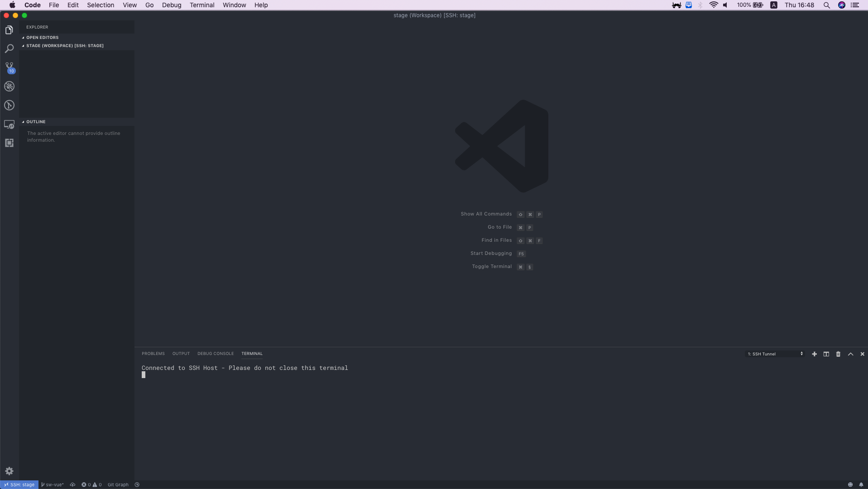Switch to the Problems tab
This screenshot has width=868, height=489.
point(153,354)
